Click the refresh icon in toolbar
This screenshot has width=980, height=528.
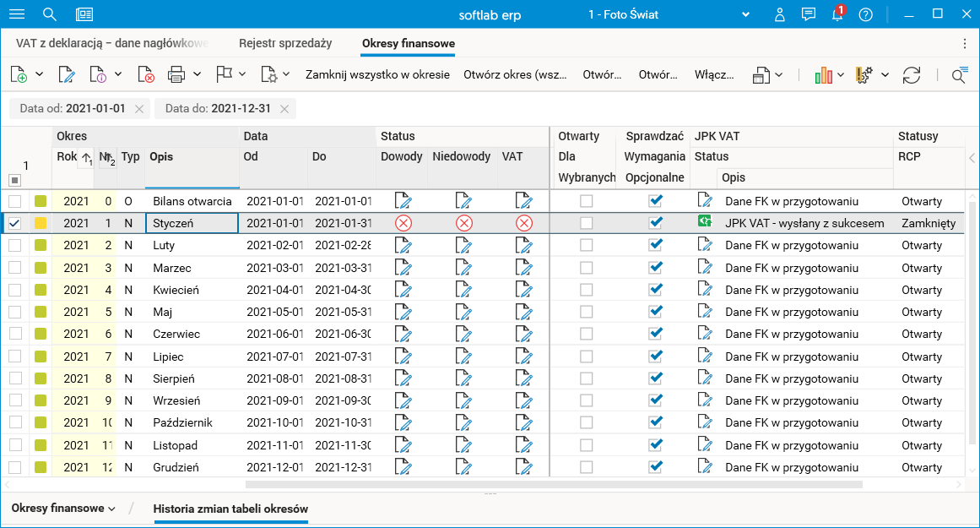(x=911, y=75)
